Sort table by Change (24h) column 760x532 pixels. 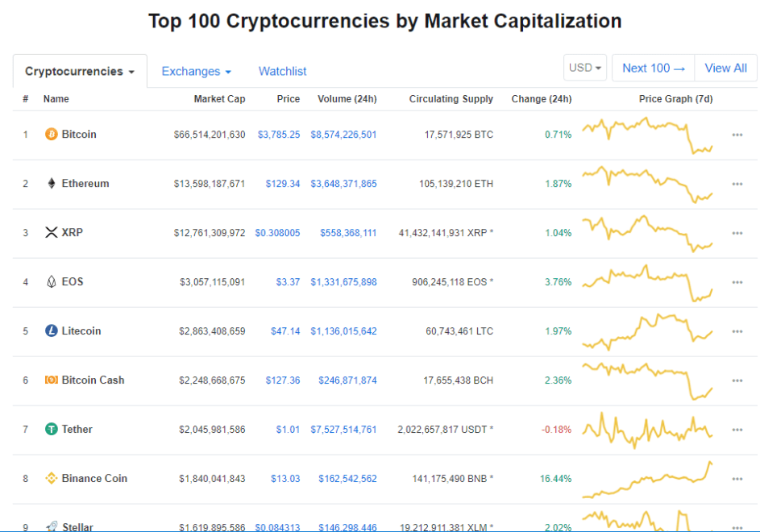pos(541,99)
